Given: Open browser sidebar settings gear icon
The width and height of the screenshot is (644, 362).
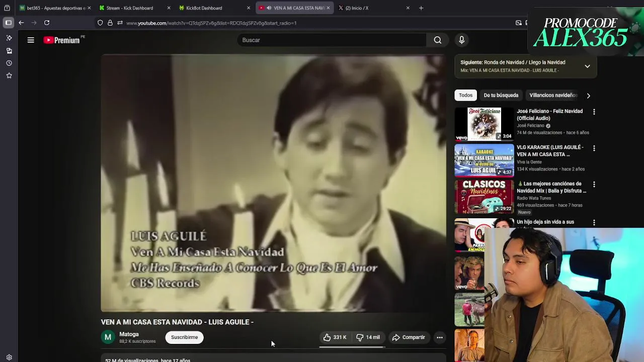Looking at the screenshot, I should point(9,357).
